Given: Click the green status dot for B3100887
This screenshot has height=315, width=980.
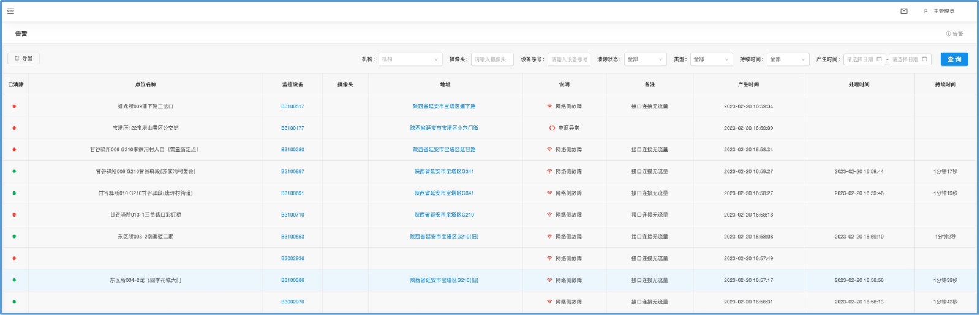Looking at the screenshot, I should (x=14, y=171).
